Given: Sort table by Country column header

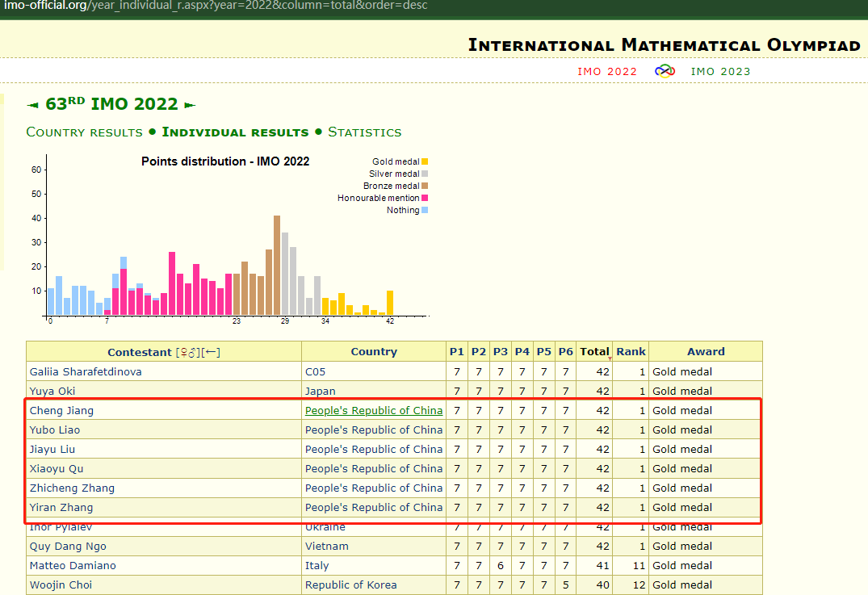Looking at the screenshot, I should 374,352.
